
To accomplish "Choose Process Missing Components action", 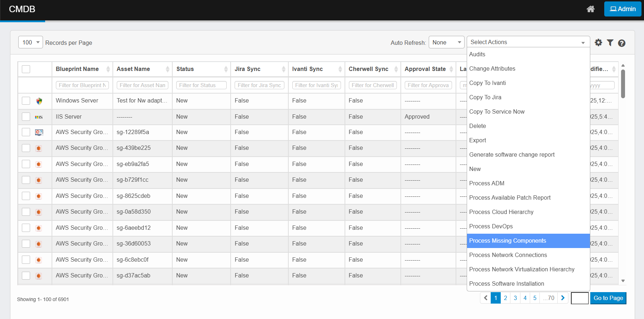I will (x=508, y=241).
